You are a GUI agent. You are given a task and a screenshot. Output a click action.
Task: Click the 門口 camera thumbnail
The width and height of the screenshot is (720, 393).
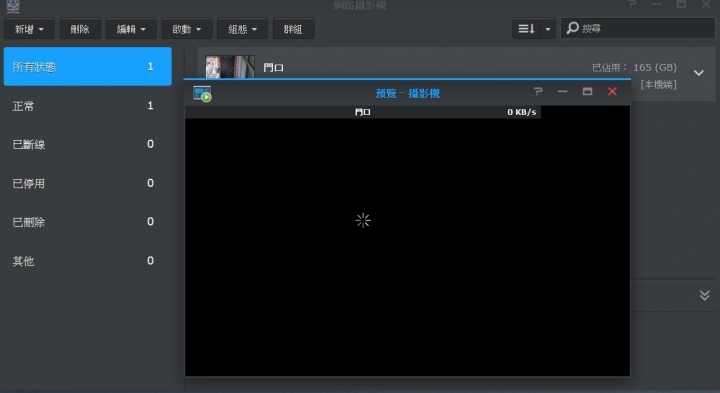(230, 67)
